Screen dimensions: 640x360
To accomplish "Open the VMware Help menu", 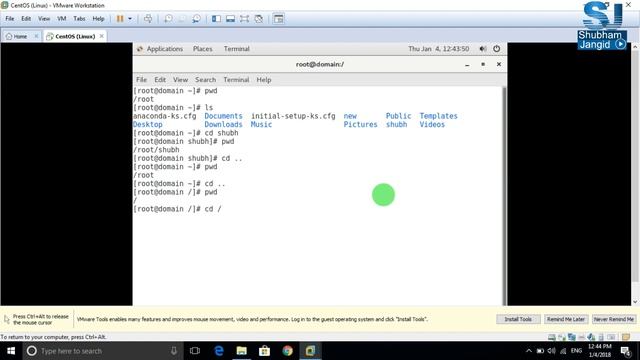I will (98, 19).
